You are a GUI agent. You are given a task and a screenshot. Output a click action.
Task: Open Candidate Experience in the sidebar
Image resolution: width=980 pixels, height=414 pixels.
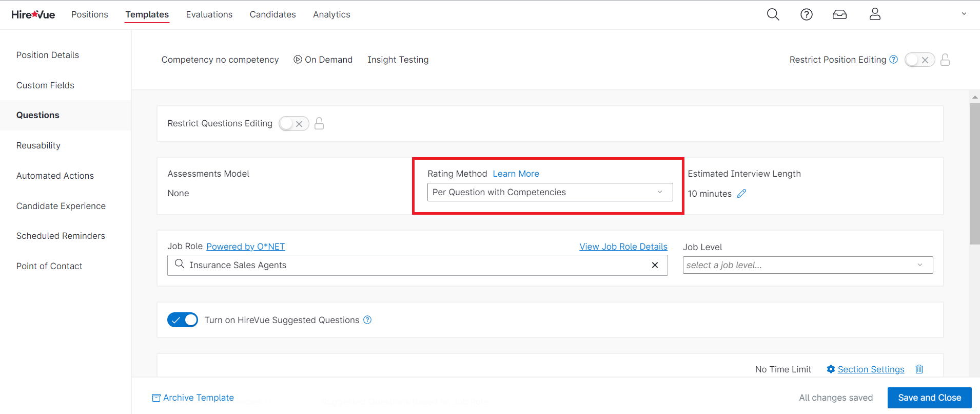pos(61,206)
